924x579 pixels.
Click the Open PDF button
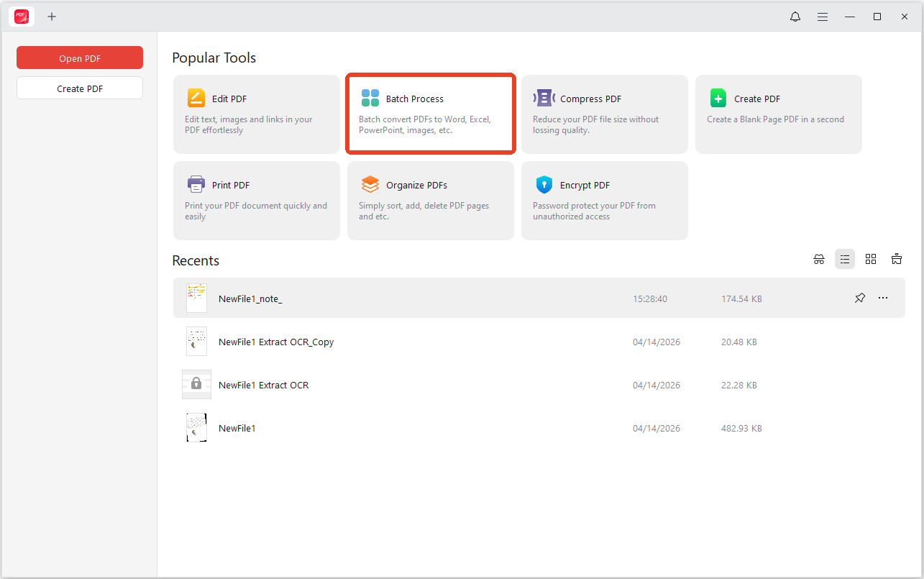click(79, 58)
